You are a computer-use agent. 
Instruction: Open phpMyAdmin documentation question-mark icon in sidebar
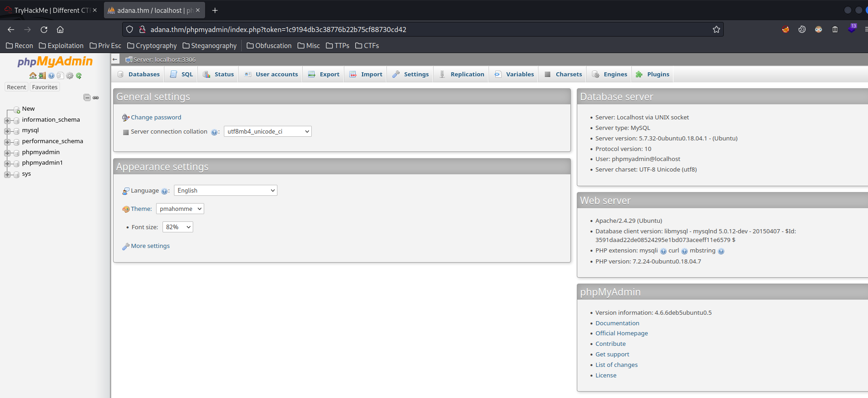point(51,75)
